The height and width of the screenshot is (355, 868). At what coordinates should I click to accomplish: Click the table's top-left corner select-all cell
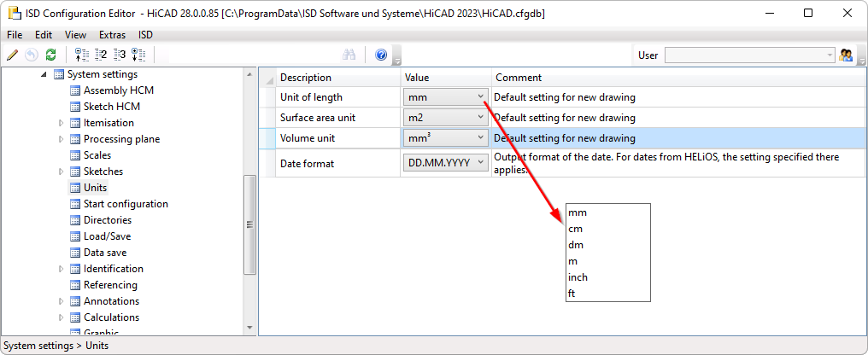pos(267,78)
